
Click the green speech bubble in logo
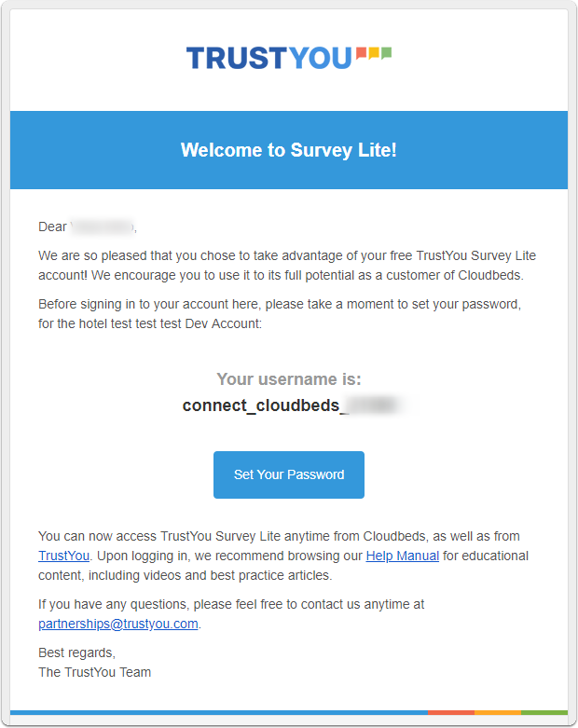[386, 53]
